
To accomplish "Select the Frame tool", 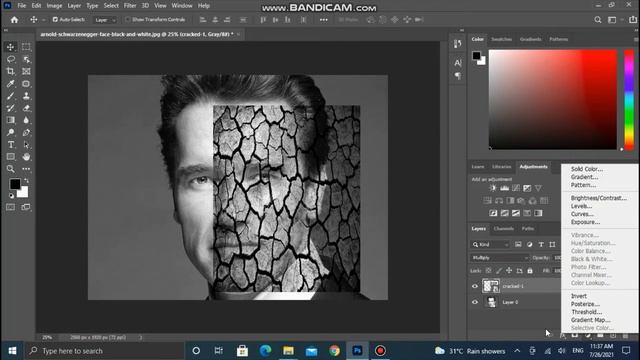I will click(x=26, y=71).
